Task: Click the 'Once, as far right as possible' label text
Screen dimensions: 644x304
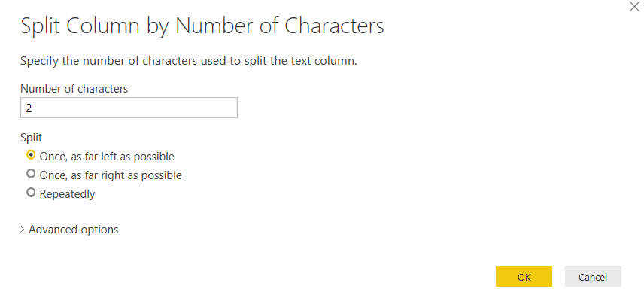Action: [x=110, y=175]
